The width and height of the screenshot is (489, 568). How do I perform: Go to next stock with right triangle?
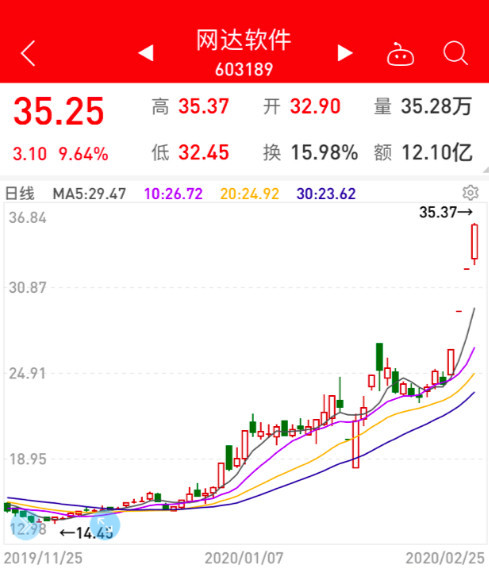(345, 53)
